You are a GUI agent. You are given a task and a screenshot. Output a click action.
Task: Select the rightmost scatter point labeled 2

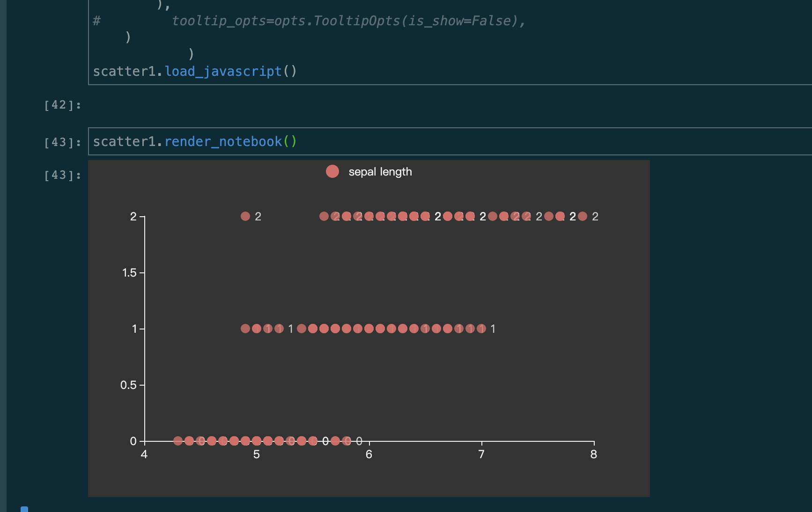click(x=583, y=216)
